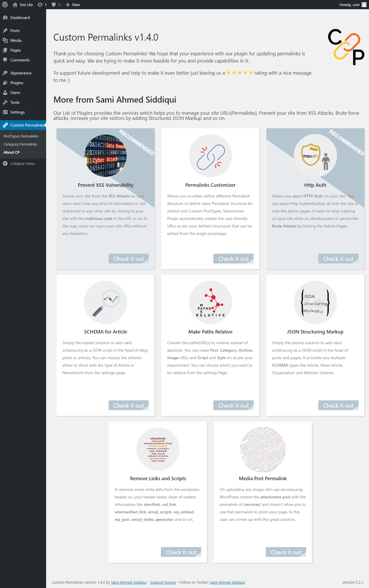
Task: Click the Custom Permalinks chain-link icon
Action: (x=5, y=125)
